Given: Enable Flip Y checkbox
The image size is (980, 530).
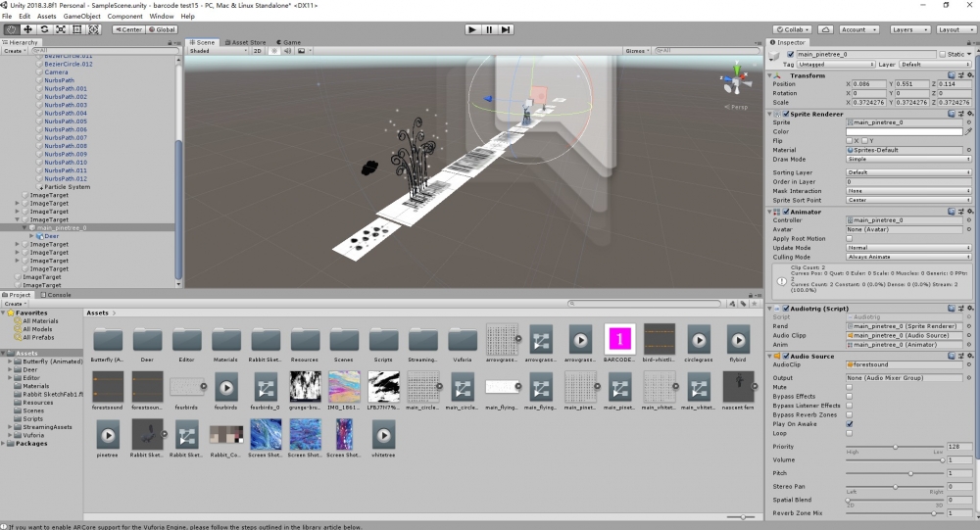Looking at the screenshot, I should [x=865, y=141].
